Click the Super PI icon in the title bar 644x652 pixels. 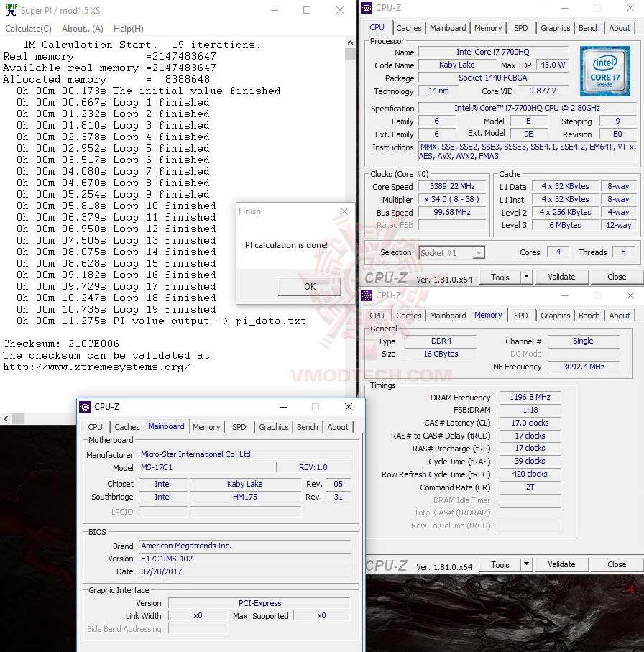10,10
